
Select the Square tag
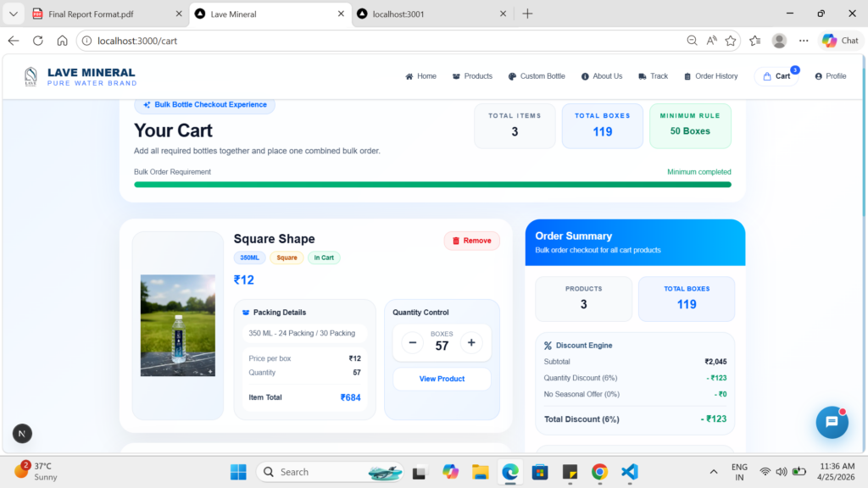(287, 258)
